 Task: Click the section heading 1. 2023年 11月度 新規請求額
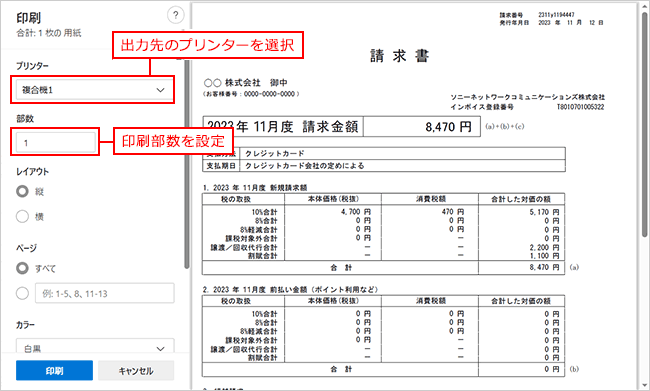[x=255, y=188]
